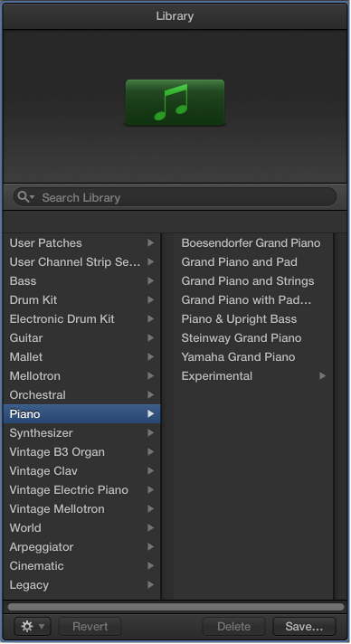Screen dimensions: 351x644
Task: Expand the Drum Kit arrow
Action: pos(151,299)
